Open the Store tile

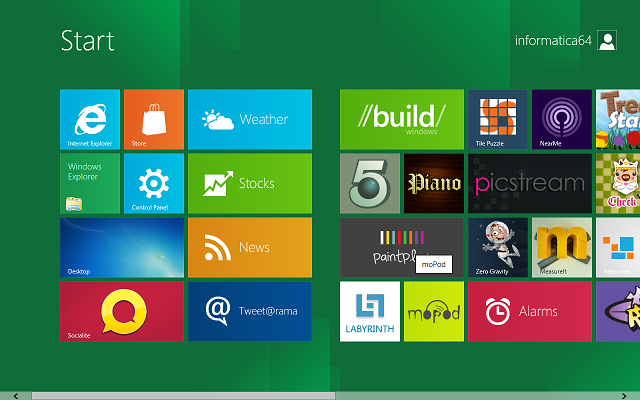tap(154, 119)
